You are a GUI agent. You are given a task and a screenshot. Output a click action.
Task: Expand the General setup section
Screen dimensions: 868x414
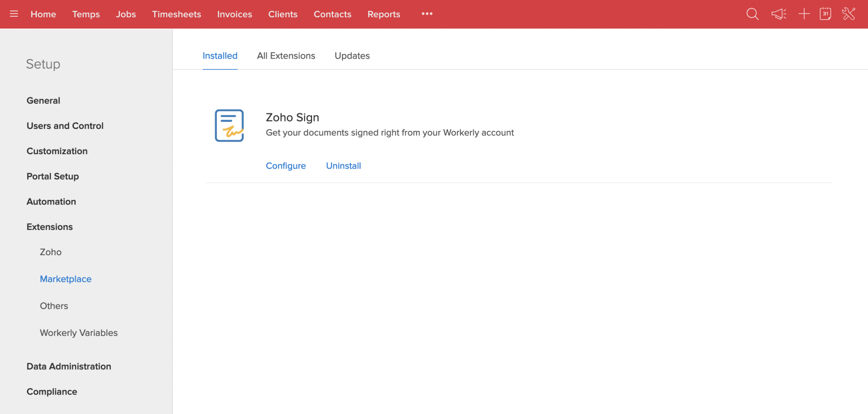click(43, 101)
